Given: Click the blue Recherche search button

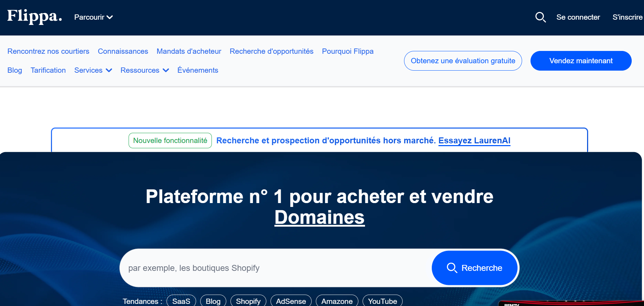Looking at the screenshot, I should point(475,268).
